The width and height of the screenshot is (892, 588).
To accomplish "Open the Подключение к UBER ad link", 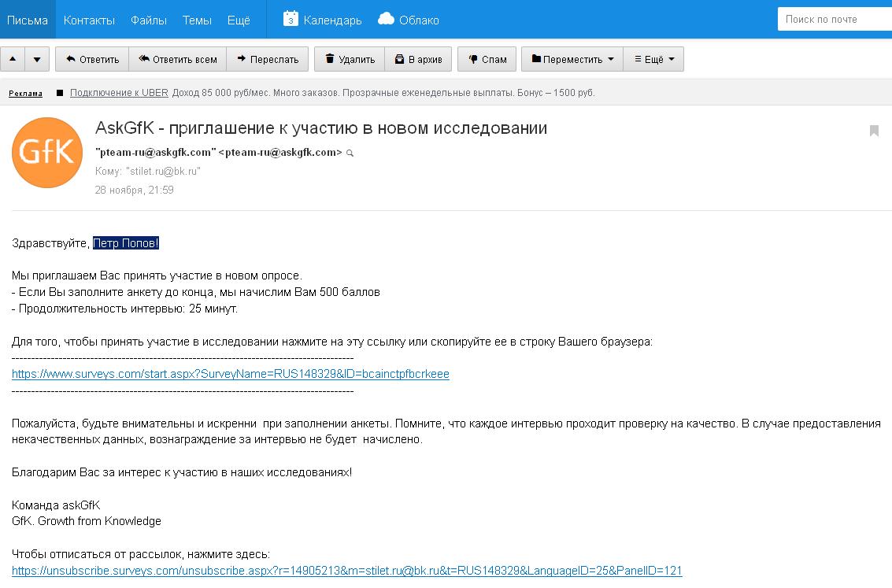I will point(119,93).
